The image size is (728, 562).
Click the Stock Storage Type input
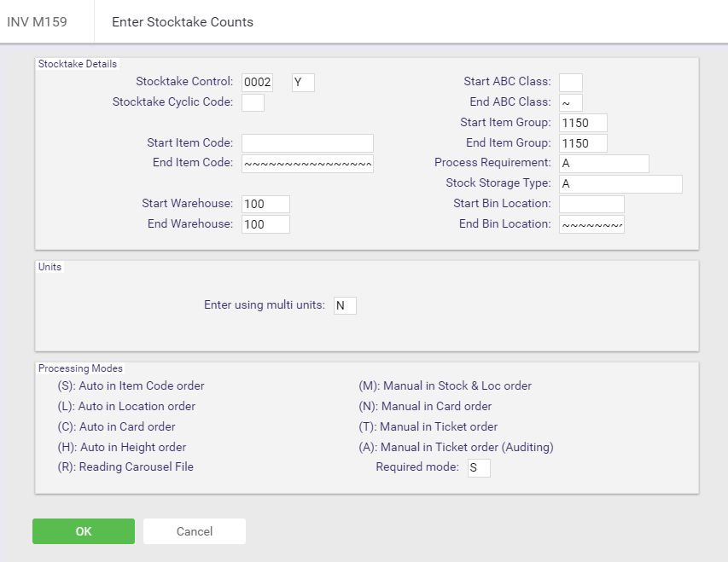coord(620,183)
